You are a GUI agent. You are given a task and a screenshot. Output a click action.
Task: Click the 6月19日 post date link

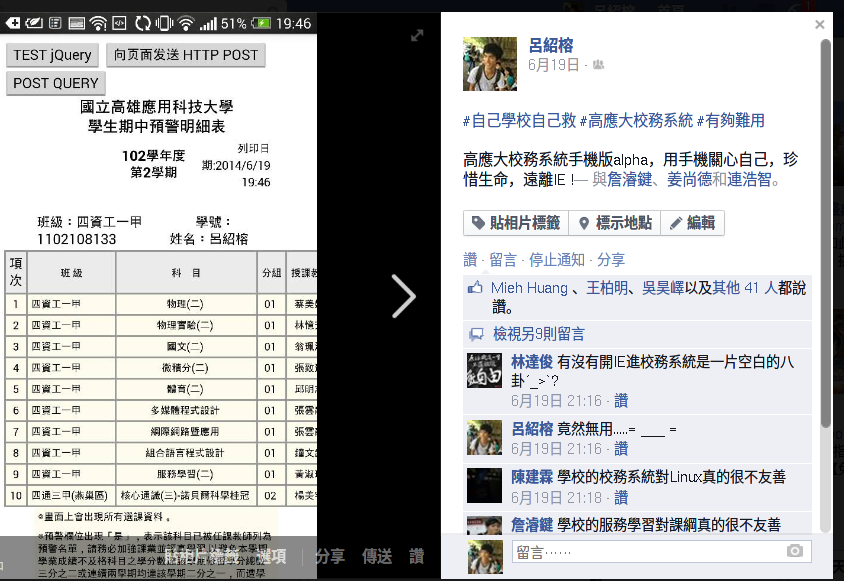[553, 65]
